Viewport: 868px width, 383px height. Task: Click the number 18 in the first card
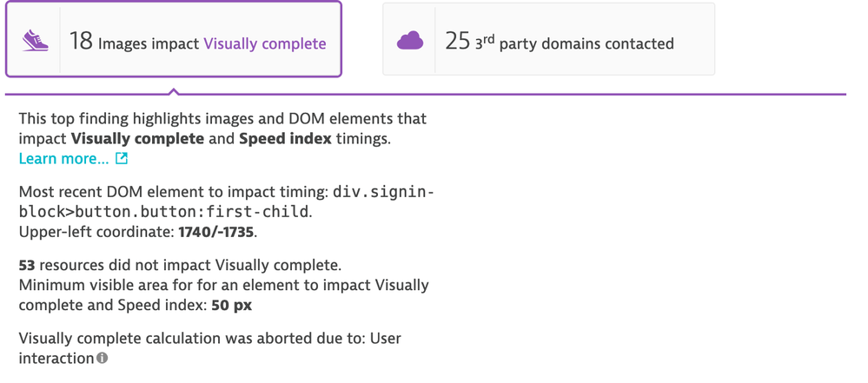(x=81, y=41)
